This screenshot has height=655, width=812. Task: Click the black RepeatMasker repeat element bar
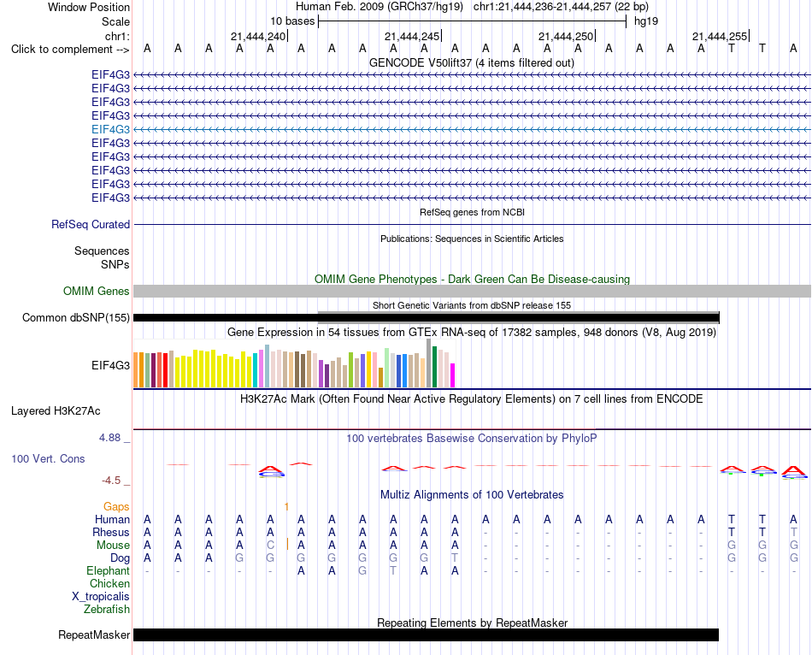[x=427, y=634]
